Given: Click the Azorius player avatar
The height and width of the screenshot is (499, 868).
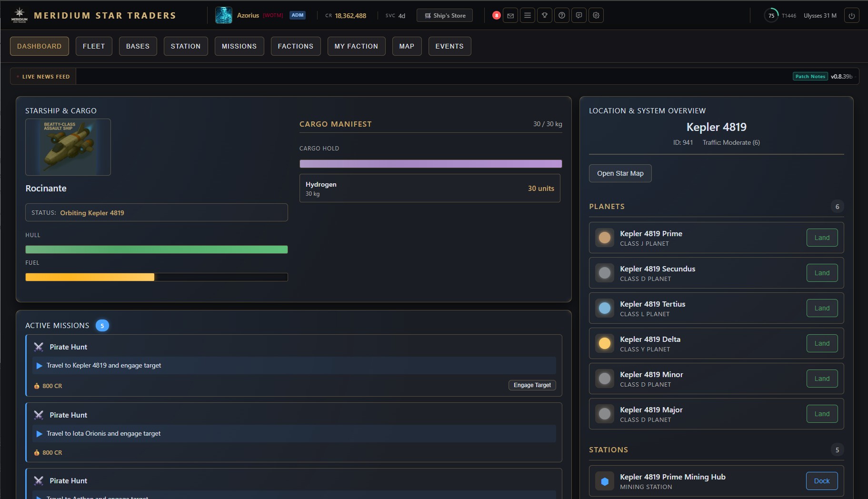Looking at the screenshot, I should [x=223, y=15].
